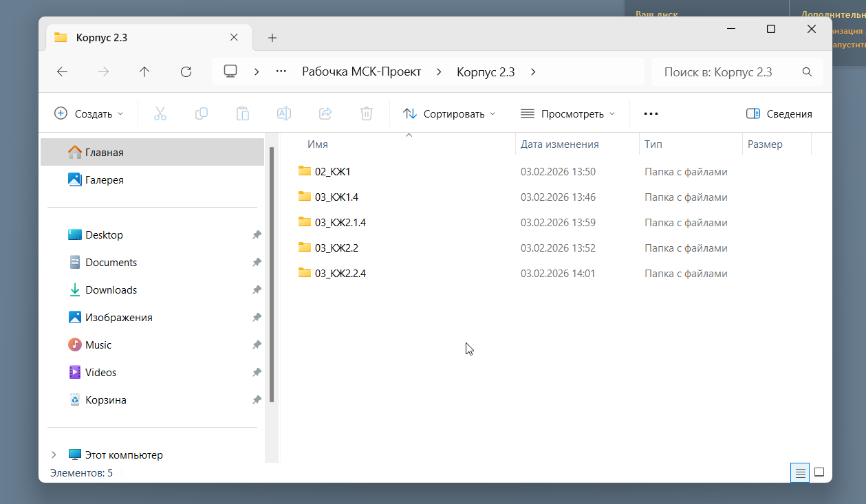The height and width of the screenshot is (504, 866).
Task: Select the 03_КЖ2.1.4 folder
Action: point(340,222)
